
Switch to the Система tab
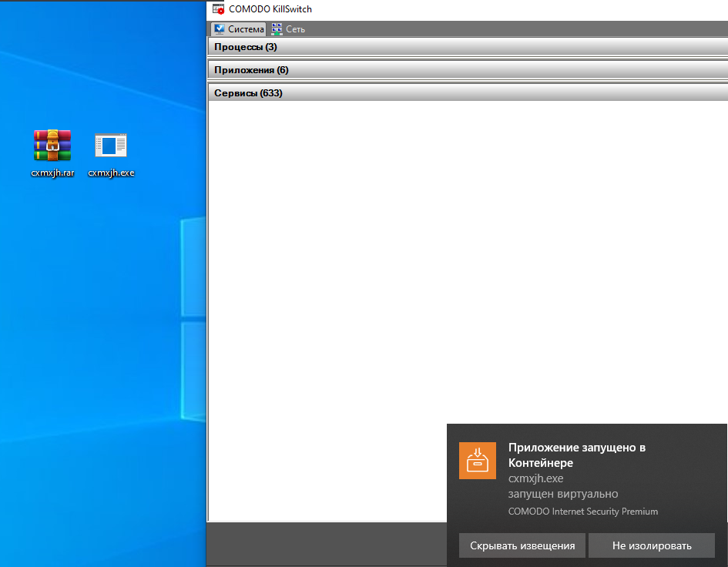pyautogui.click(x=239, y=29)
